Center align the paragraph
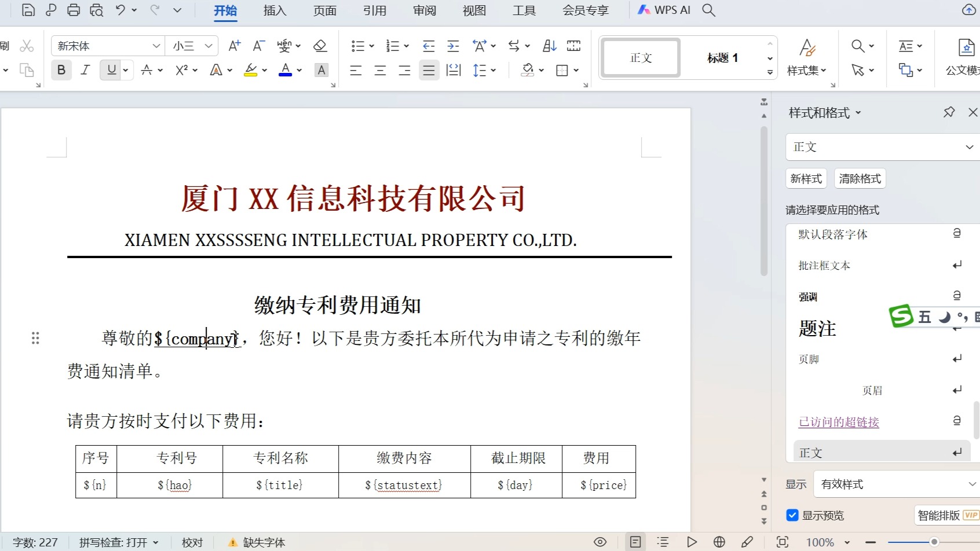980x551 pixels. [380, 70]
